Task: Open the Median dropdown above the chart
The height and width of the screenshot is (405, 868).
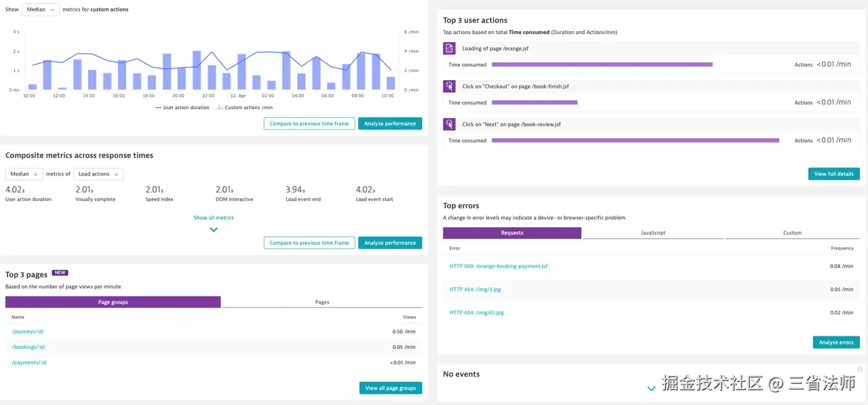Action: [x=41, y=9]
